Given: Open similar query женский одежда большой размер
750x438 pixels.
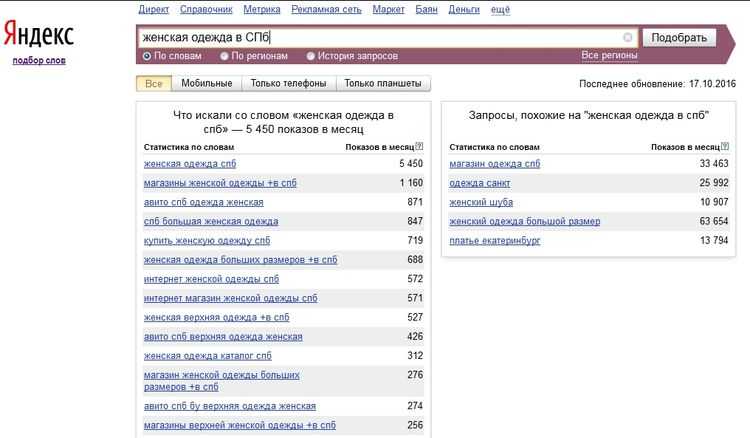Looking at the screenshot, I should [x=525, y=221].
